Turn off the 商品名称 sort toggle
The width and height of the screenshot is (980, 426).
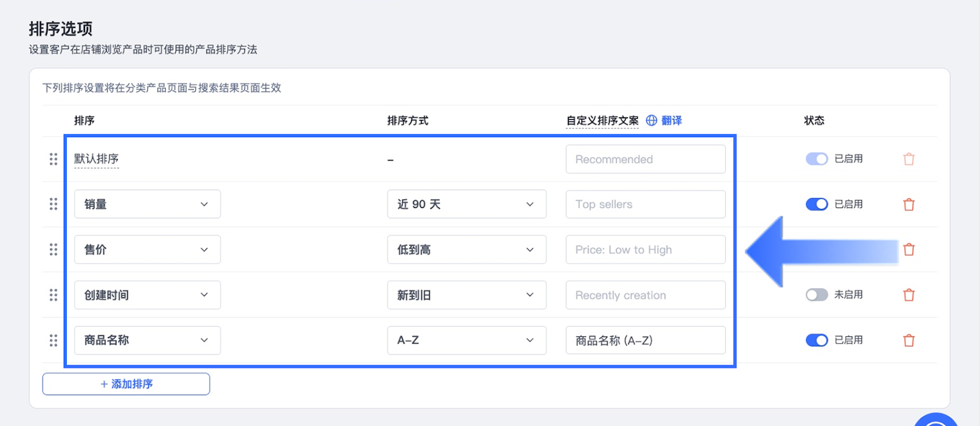click(816, 340)
